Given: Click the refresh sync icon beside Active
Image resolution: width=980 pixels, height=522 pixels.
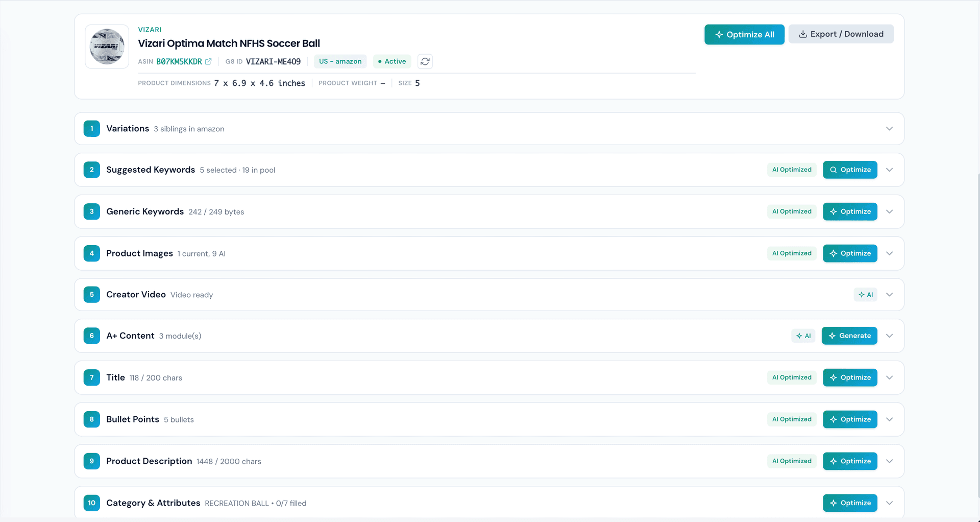Looking at the screenshot, I should click(425, 61).
